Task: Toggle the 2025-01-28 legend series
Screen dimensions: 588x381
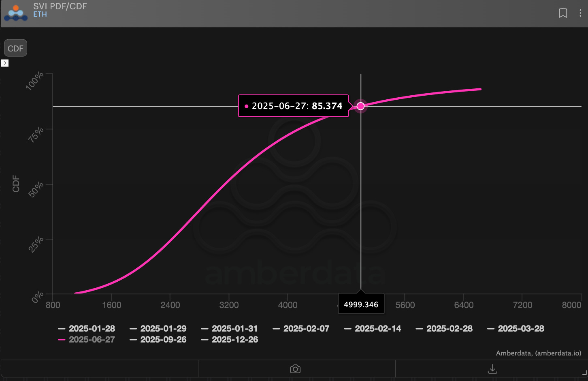Action: 87,328
